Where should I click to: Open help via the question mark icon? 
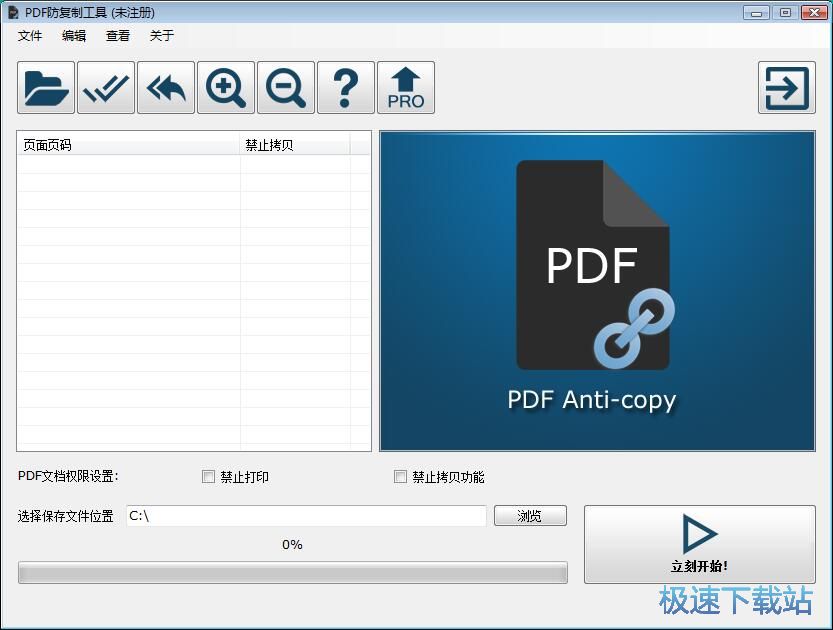click(345, 87)
